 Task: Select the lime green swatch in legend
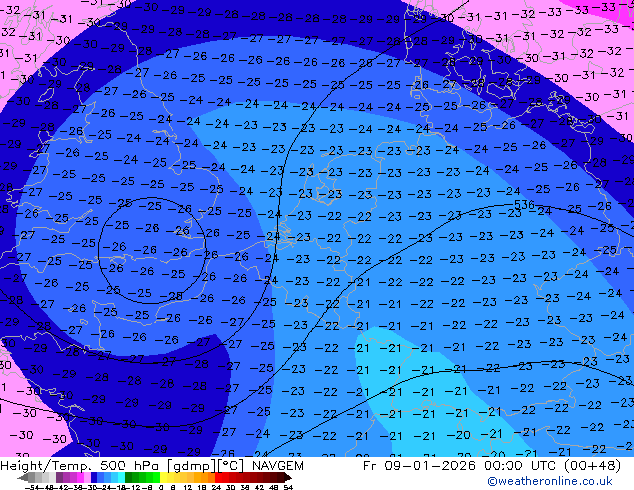click(x=156, y=477)
